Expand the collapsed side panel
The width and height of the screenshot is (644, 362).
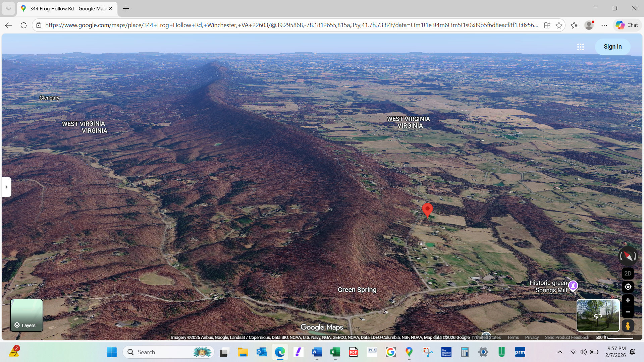6,187
